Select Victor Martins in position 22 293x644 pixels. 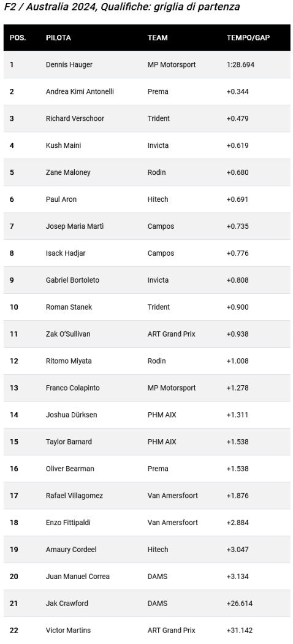(x=68, y=630)
